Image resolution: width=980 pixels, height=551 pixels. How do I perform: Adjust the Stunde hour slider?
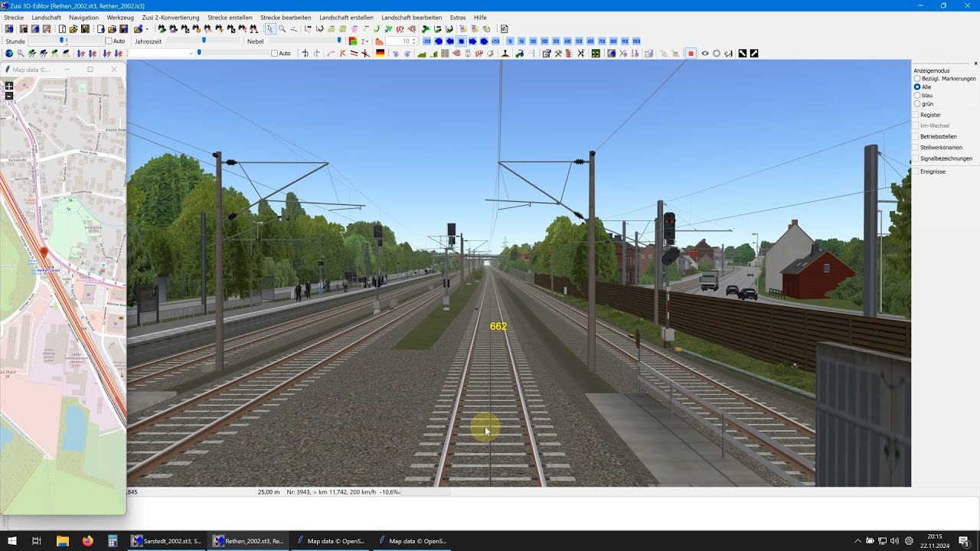coord(63,41)
